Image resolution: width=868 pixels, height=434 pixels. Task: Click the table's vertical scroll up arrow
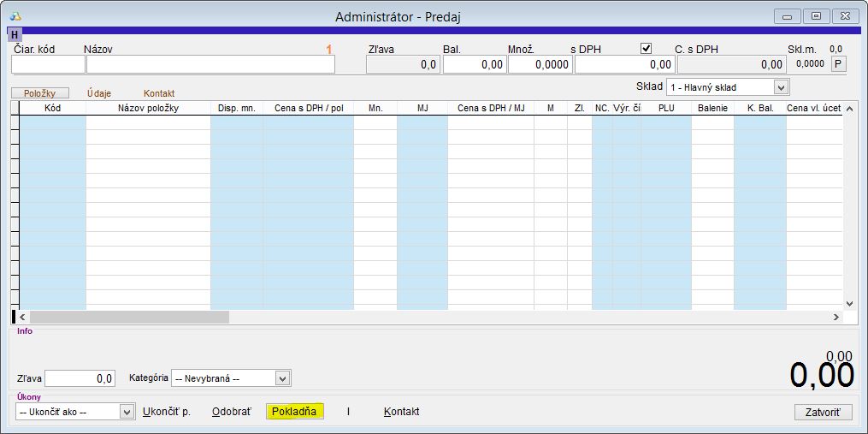click(849, 109)
